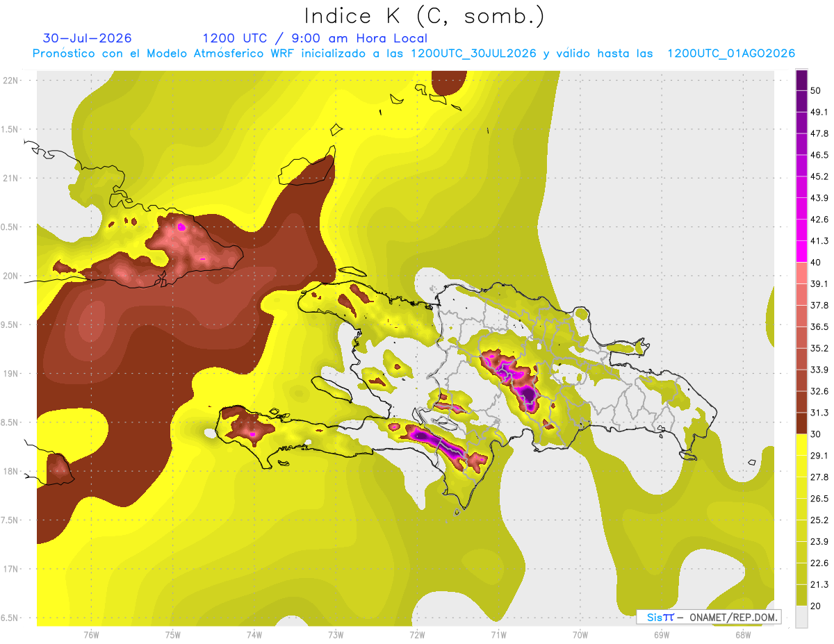Pick the magenta swatch between 40 and 41.3
The height and width of the screenshot is (644, 834).
pyautogui.click(x=801, y=251)
